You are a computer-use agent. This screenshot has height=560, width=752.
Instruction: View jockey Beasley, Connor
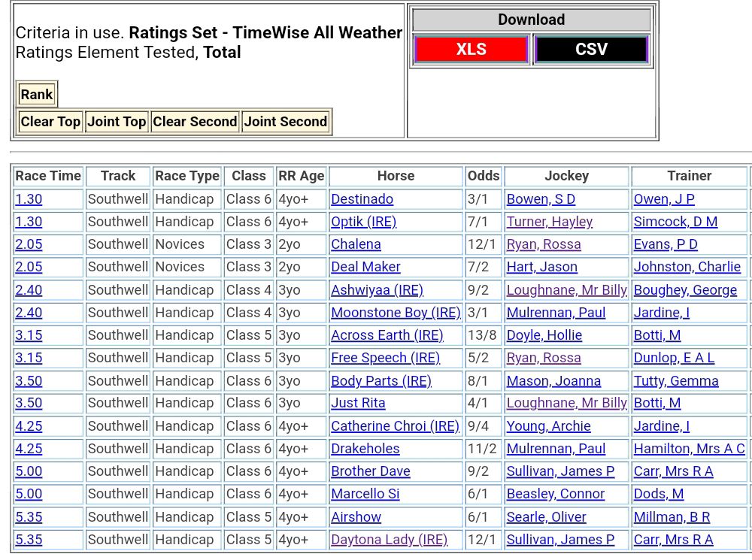coord(555,494)
